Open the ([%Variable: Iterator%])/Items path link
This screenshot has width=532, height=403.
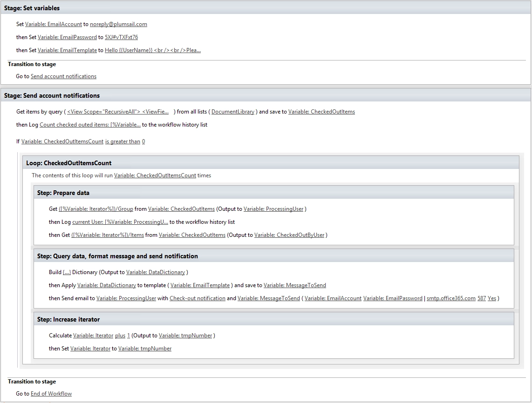108,235
